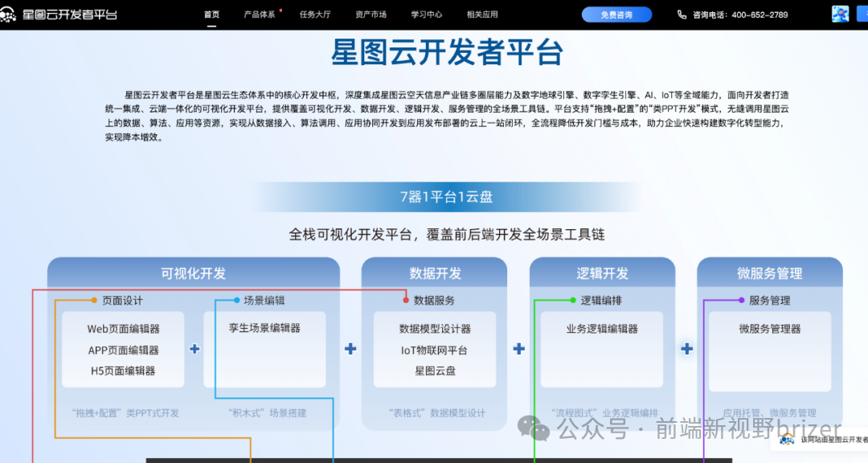This screenshot has width=868, height=463.
Task: Click the 页面设计 label
Action: coord(122,301)
